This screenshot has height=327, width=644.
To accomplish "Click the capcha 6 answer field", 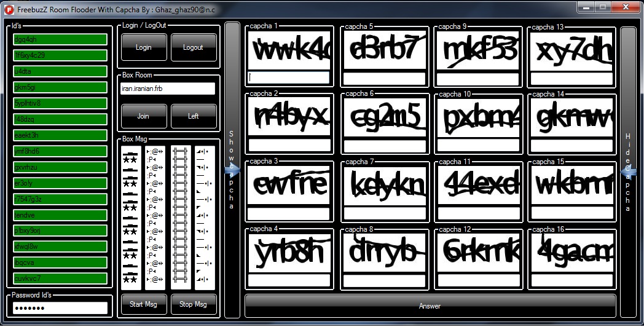I will (385, 146).
